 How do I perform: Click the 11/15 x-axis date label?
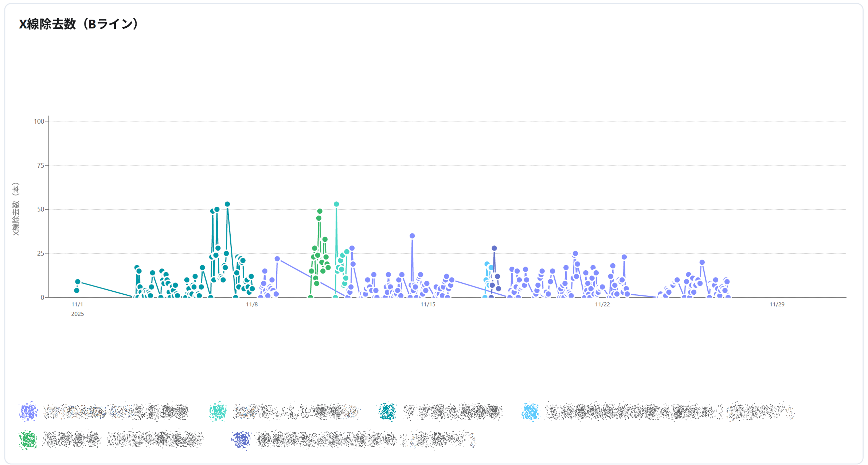(428, 304)
